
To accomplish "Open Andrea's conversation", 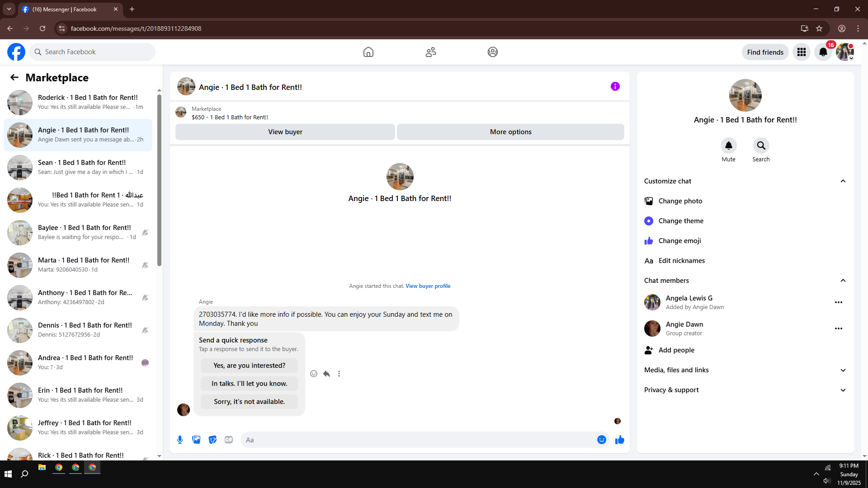I will (78, 363).
